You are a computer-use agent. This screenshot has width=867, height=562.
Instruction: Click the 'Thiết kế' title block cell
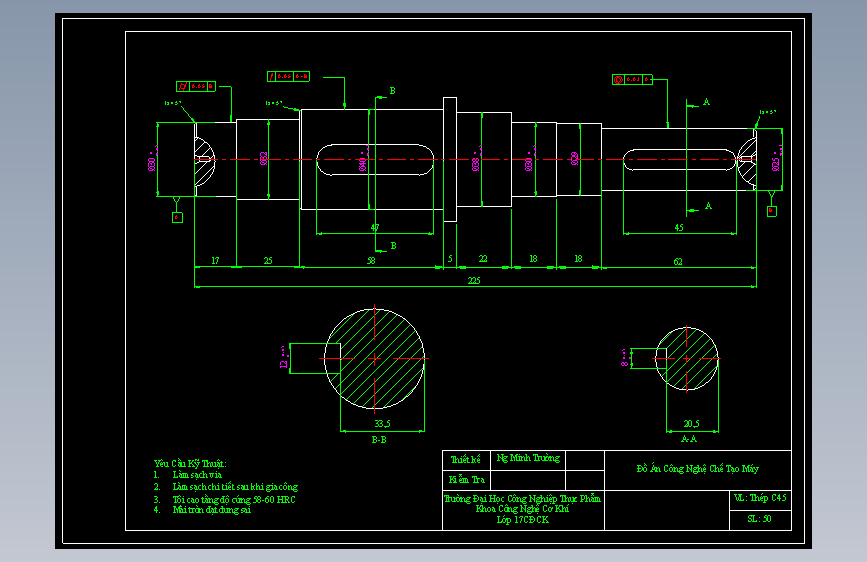(466, 460)
